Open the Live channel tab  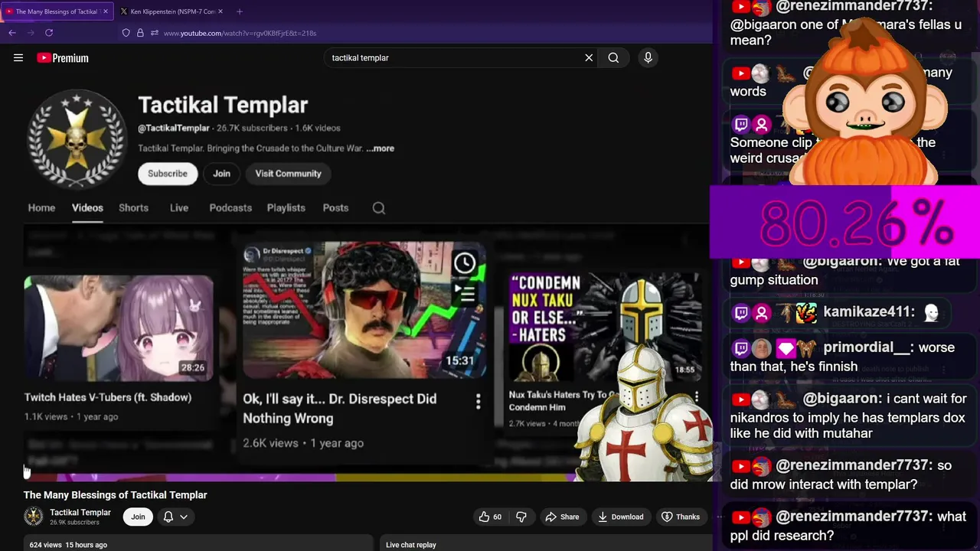[x=179, y=207]
